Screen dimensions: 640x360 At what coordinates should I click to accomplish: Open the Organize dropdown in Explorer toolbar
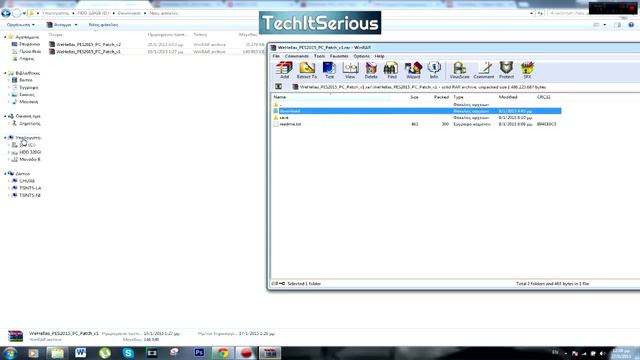tap(20, 25)
